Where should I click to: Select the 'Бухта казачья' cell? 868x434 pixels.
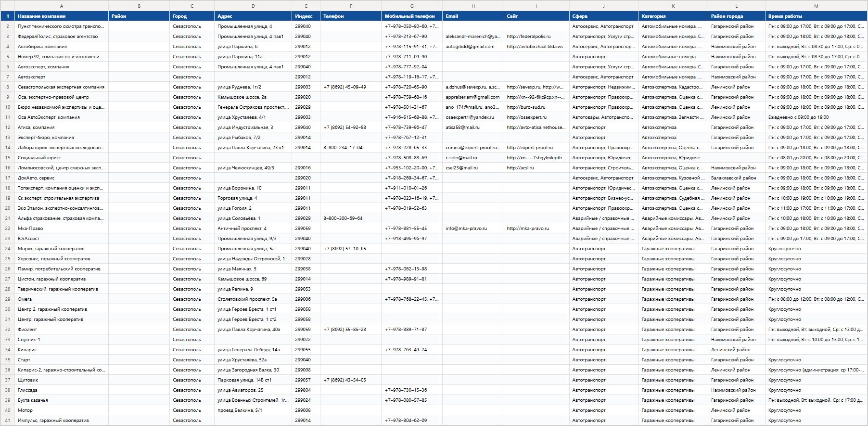pos(62,400)
